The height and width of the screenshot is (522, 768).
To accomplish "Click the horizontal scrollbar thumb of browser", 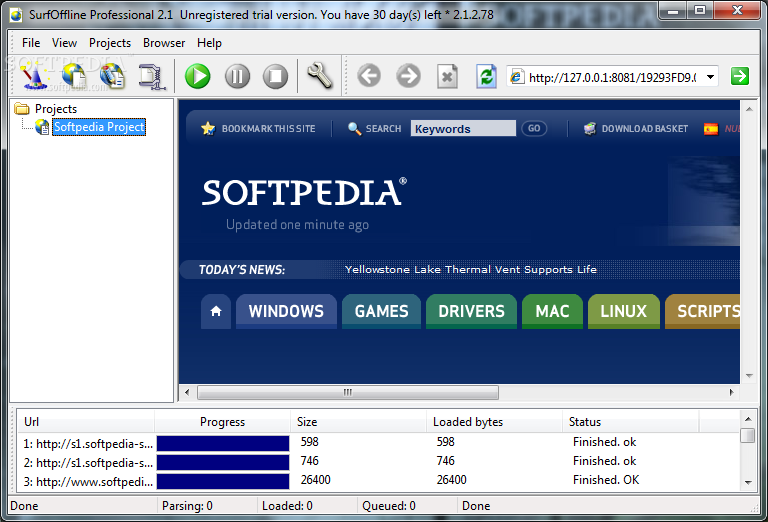I will pyautogui.click(x=348, y=392).
